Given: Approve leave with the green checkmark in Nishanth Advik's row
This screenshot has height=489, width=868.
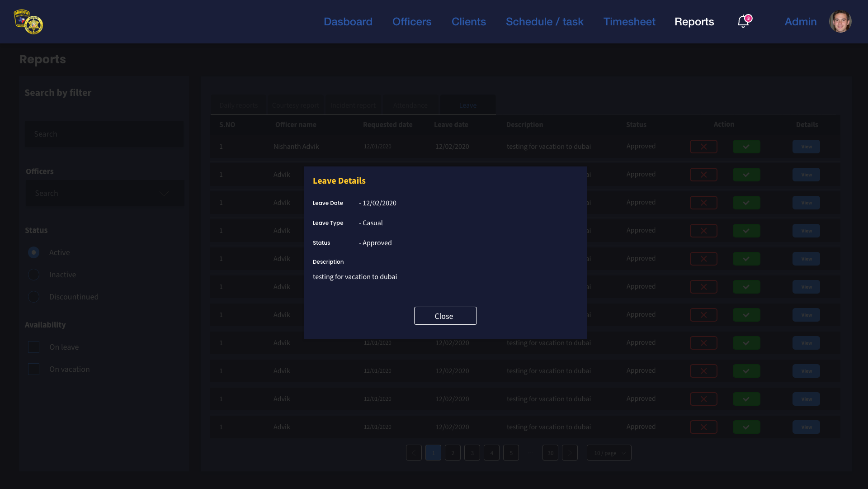Looking at the screenshot, I should (746, 147).
